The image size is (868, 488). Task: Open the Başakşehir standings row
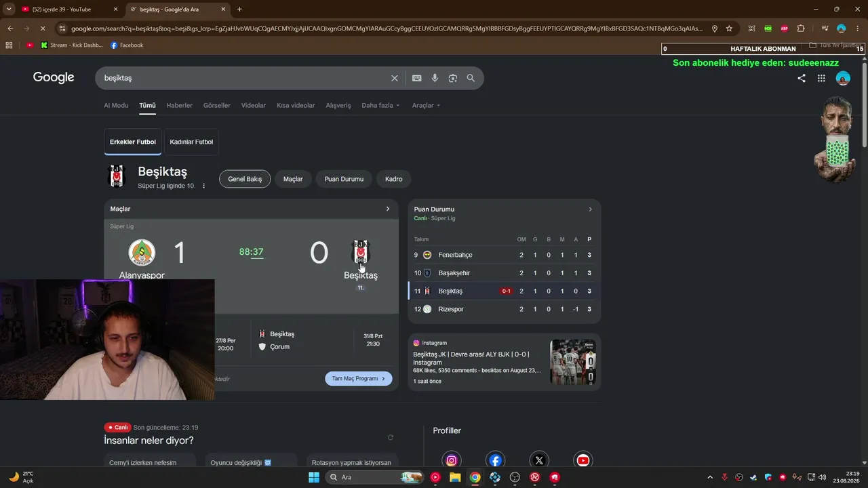pos(505,273)
